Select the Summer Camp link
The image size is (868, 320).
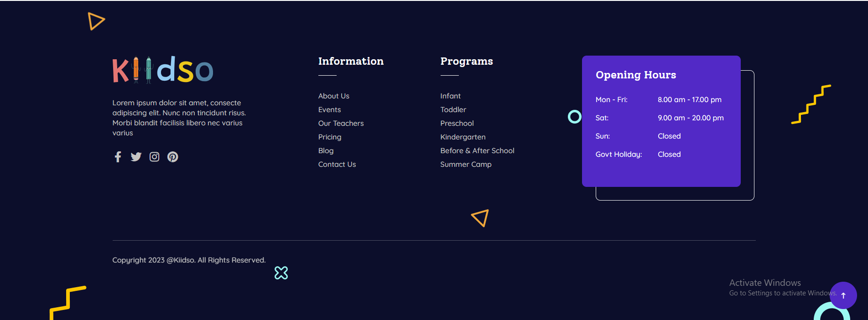[x=466, y=165]
